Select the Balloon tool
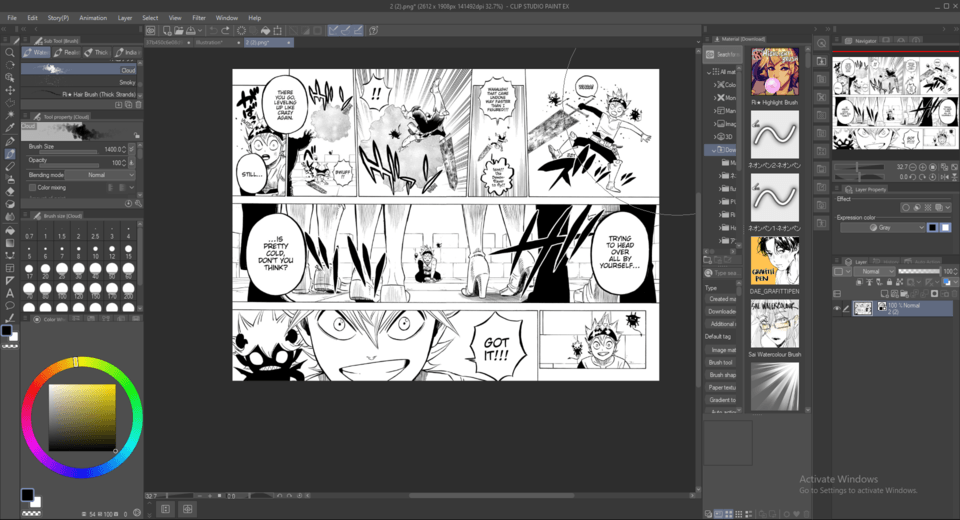 [10, 306]
